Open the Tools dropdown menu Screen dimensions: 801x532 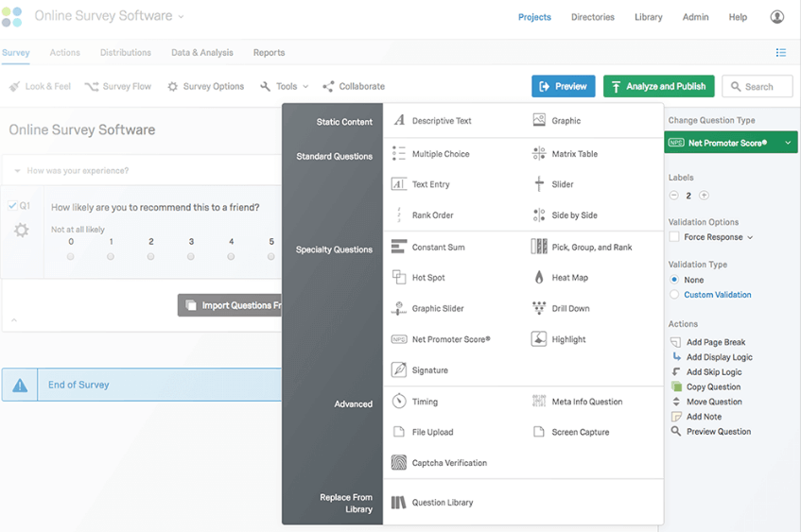click(x=285, y=87)
